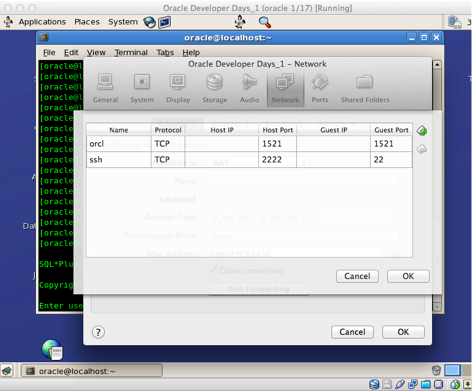Select the 'ssh' rule name cell

(x=119, y=160)
